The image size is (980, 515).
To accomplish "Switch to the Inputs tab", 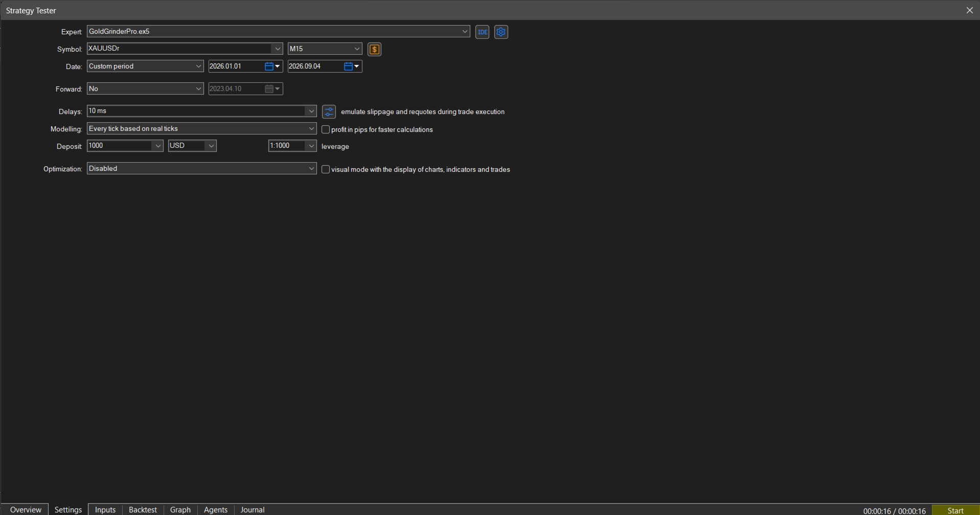I will point(105,509).
